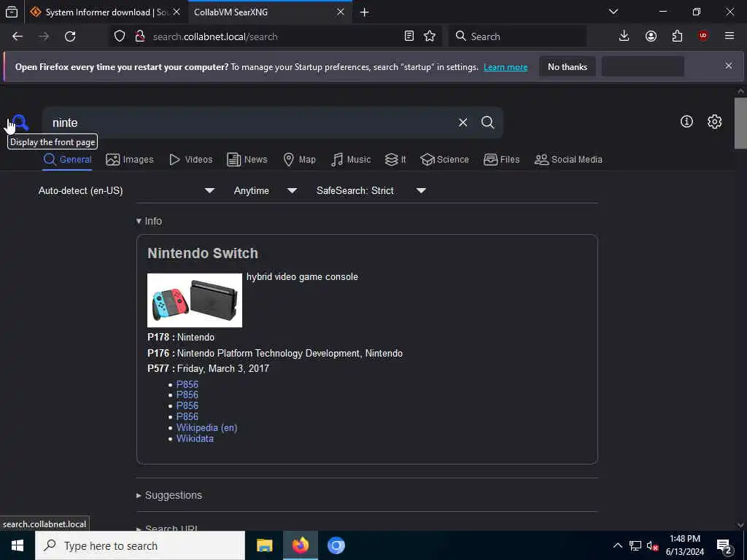Open the Auto-detect language dropdown

click(x=127, y=191)
